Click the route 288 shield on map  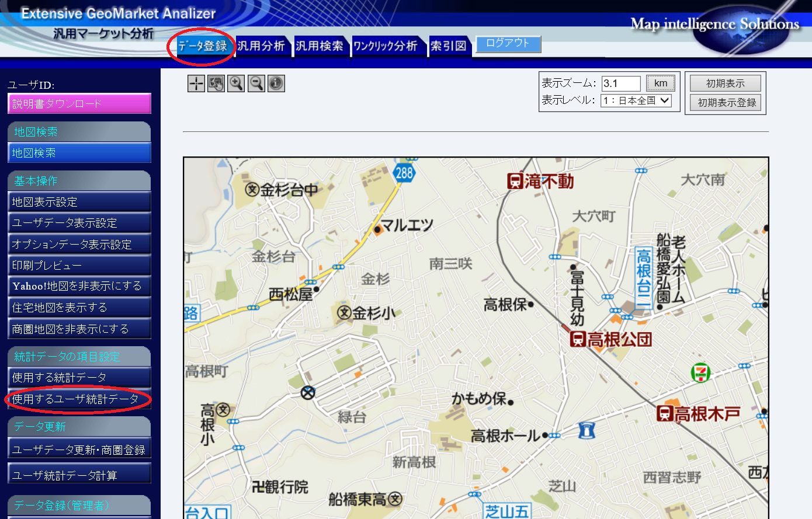tap(404, 172)
